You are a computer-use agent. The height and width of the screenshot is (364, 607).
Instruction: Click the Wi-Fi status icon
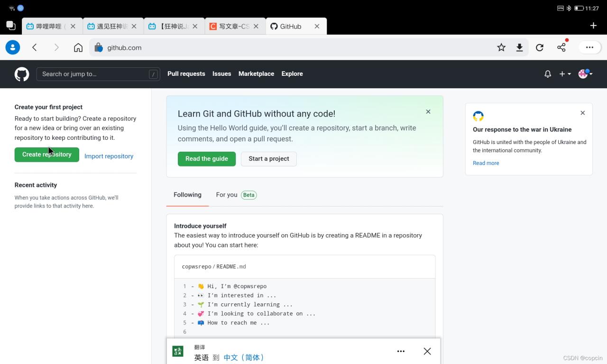point(11,9)
